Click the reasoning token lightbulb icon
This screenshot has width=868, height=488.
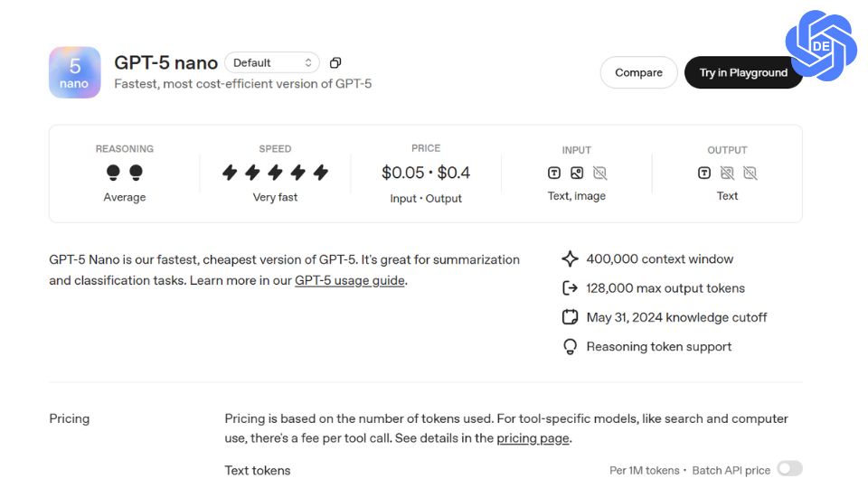click(571, 347)
